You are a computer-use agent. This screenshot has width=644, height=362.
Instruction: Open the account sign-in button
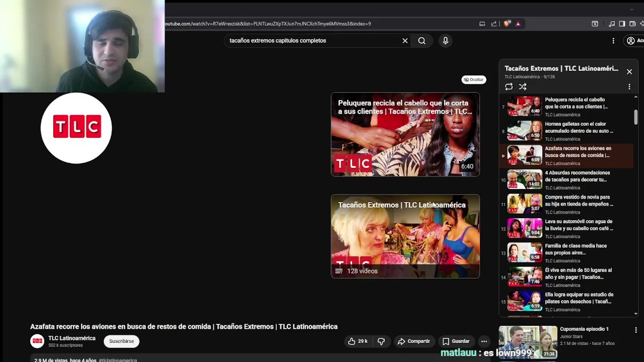pos(634,41)
